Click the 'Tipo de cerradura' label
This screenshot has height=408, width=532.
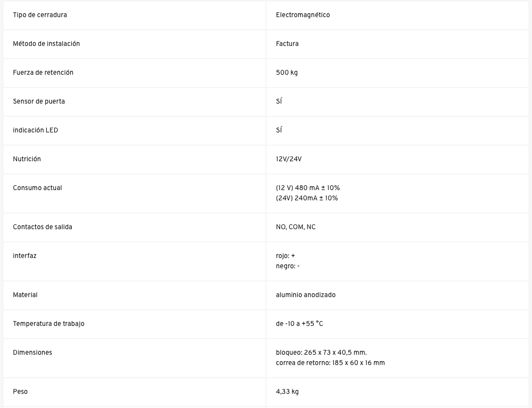(40, 15)
